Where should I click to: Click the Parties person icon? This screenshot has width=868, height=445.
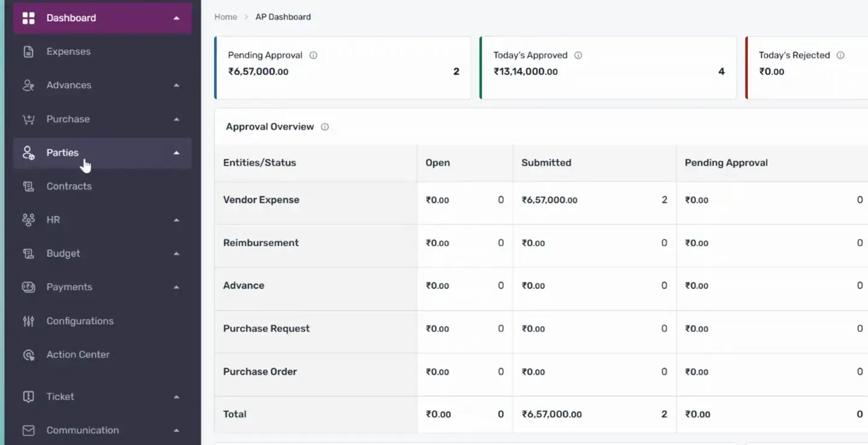tap(28, 153)
